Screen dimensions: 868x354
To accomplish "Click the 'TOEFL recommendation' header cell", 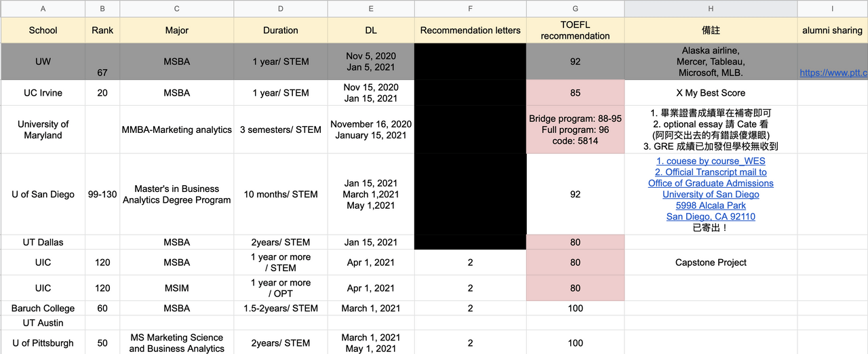I will [x=575, y=31].
